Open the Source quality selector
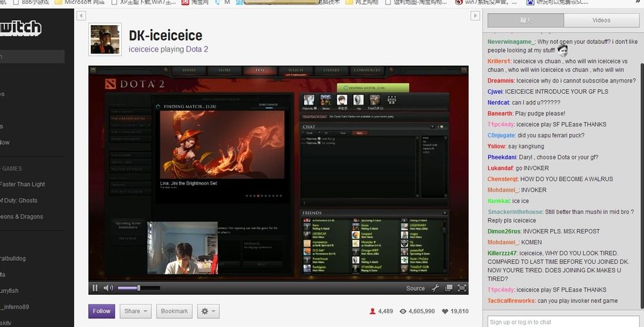 coord(415,288)
